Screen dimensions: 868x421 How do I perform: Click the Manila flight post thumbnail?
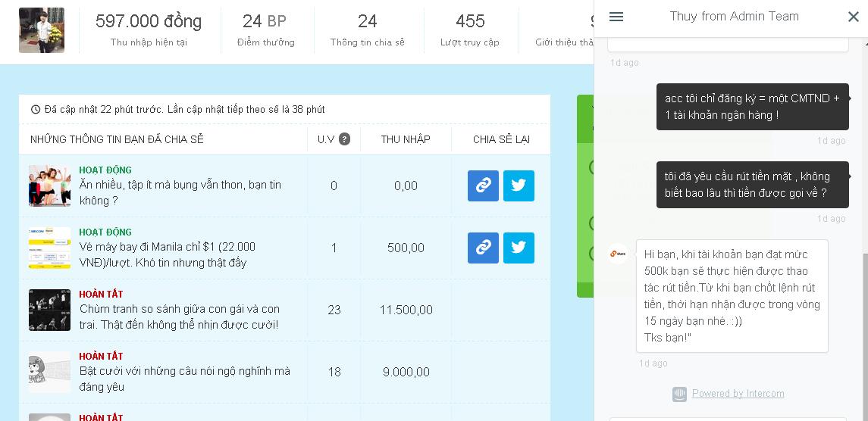[x=49, y=248]
